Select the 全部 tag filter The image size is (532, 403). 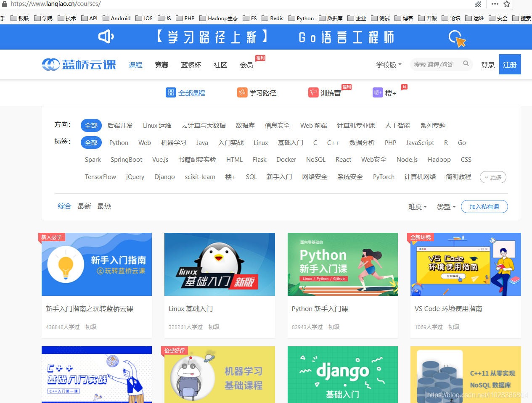91,142
